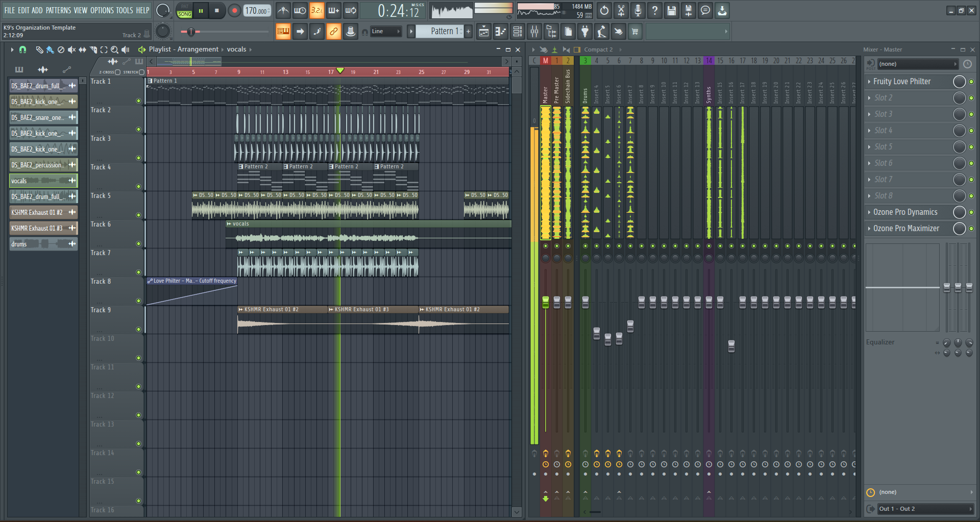Screen dimensions: 980x522
Task: Open the EDIT menu
Action: (x=23, y=10)
